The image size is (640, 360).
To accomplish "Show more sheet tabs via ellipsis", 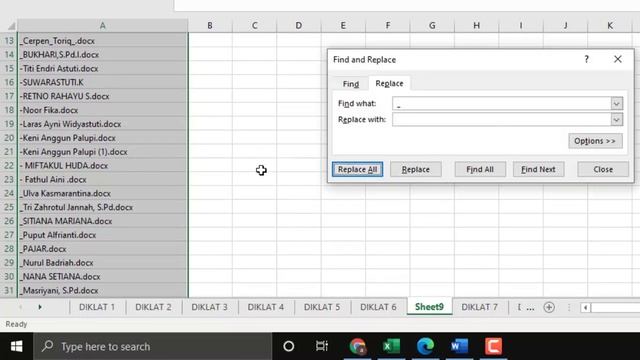I will [x=530, y=307].
